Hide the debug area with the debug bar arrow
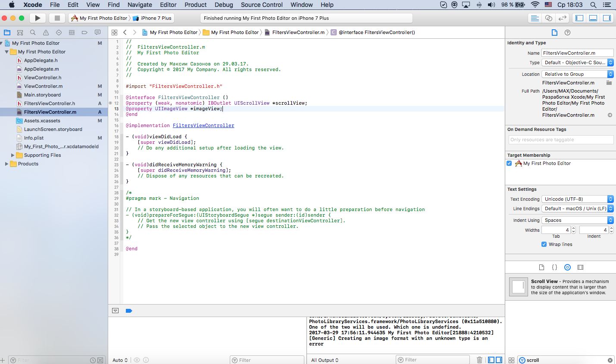616x364 pixels. [115, 311]
